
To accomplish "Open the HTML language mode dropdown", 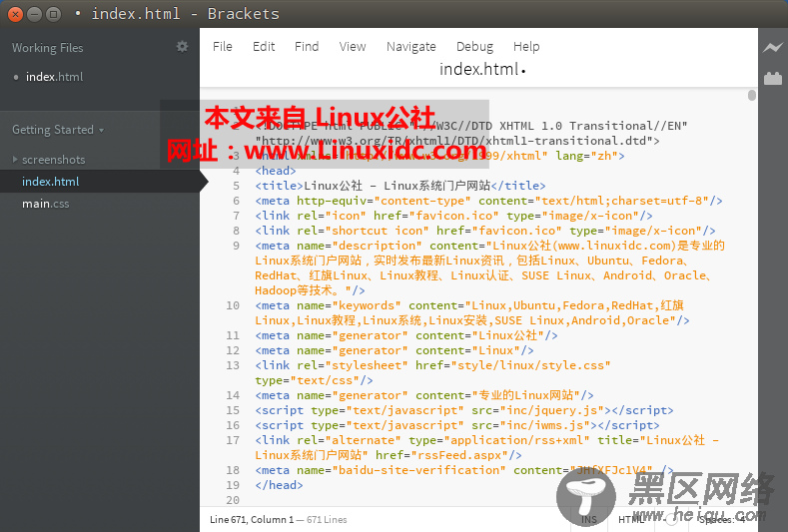I will (x=631, y=519).
